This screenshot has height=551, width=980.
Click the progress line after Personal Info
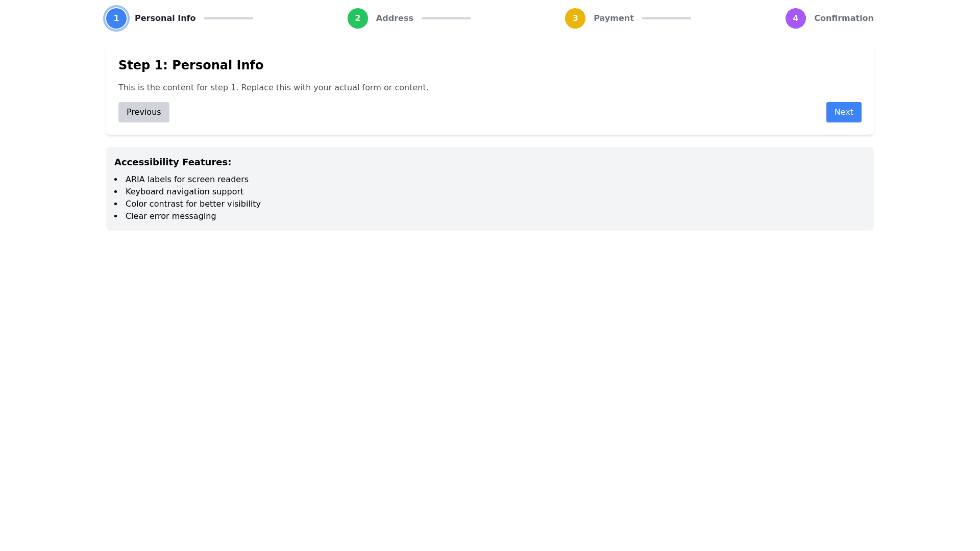coord(228,18)
